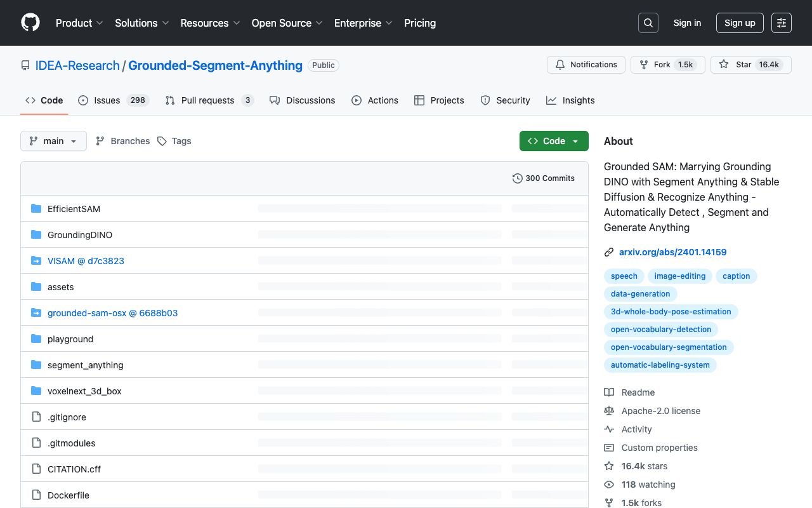
Task: Click the Sign in link
Action: [x=687, y=23]
